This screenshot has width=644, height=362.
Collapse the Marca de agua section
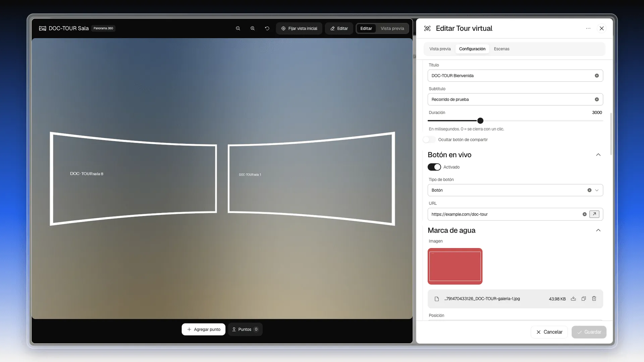598,230
